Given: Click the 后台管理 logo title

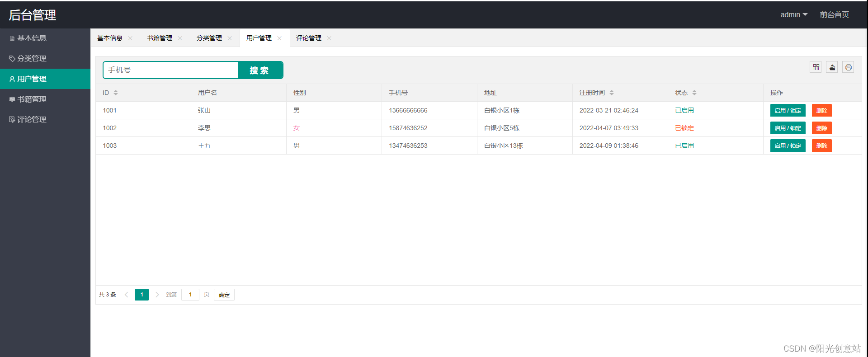Looking at the screenshot, I should coord(33,15).
